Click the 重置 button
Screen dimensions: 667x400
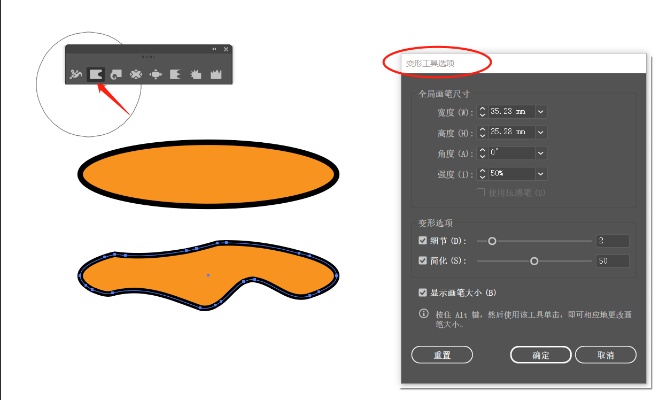click(x=442, y=355)
